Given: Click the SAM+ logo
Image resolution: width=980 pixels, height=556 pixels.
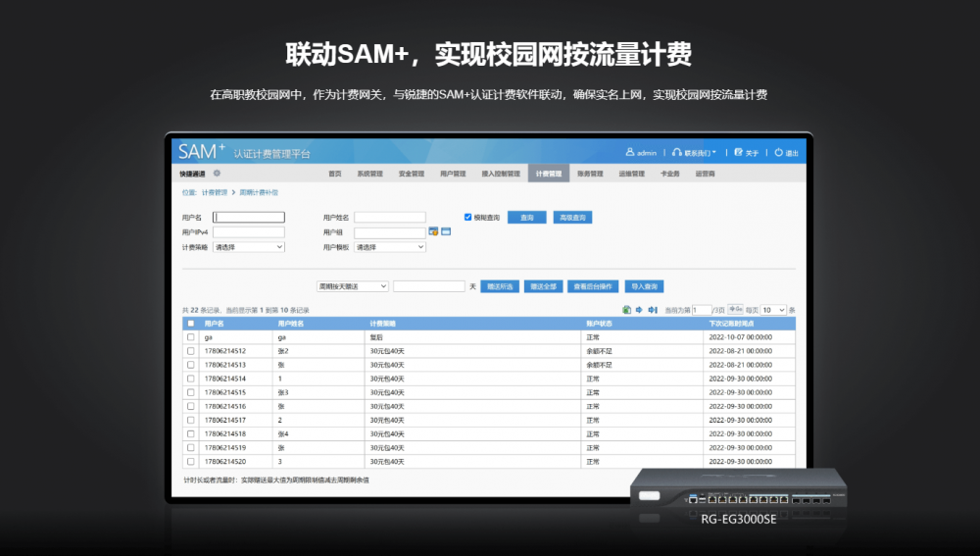Looking at the screenshot, I should 201,151.
